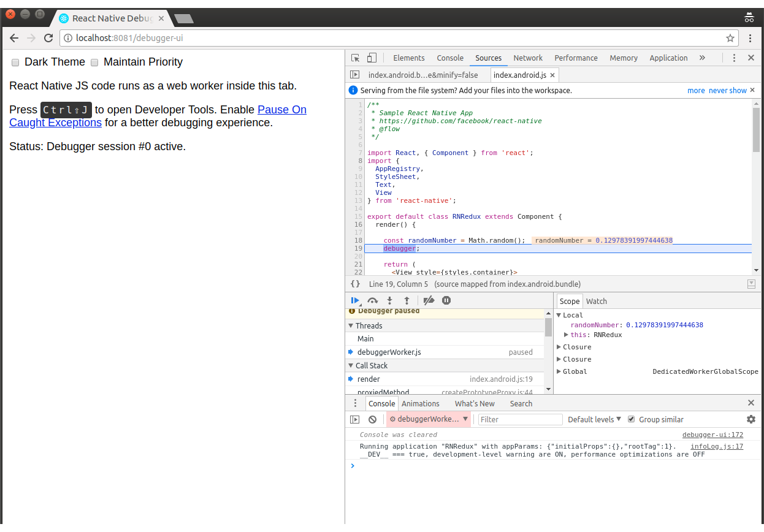The height and width of the screenshot is (532, 764).
Task: Show navigator sidebar icon in Sources
Action: 354,75
